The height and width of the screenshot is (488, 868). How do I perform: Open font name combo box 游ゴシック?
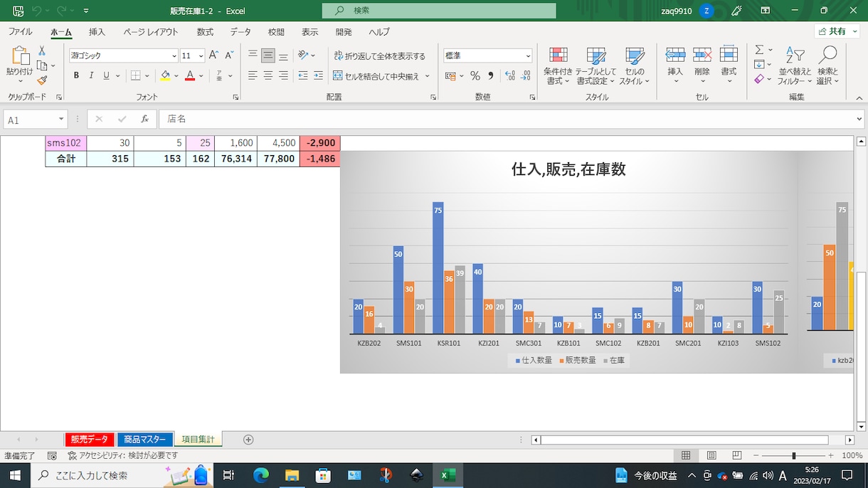click(x=123, y=55)
